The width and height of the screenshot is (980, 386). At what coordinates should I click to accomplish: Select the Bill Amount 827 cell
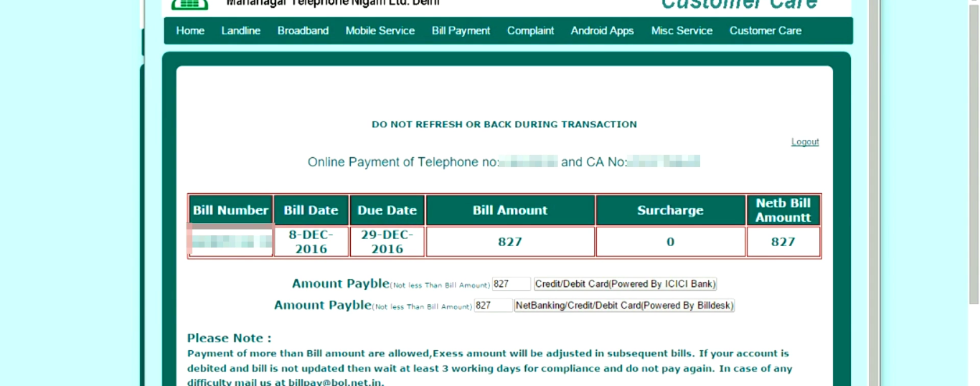pyautogui.click(x=510, y=242)
